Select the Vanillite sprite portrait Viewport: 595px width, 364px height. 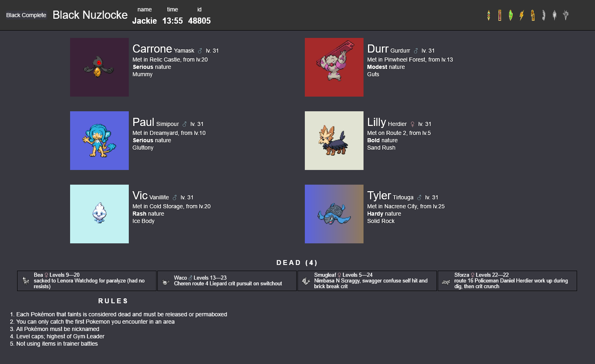click(x=99, y=214)
